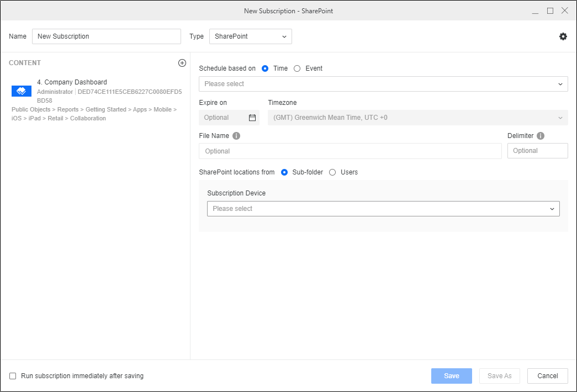This screenshot has width=577, height=392.
Task: Open the Expire on calendar picker
Action: pyautogui.click(x=252, y=118)
